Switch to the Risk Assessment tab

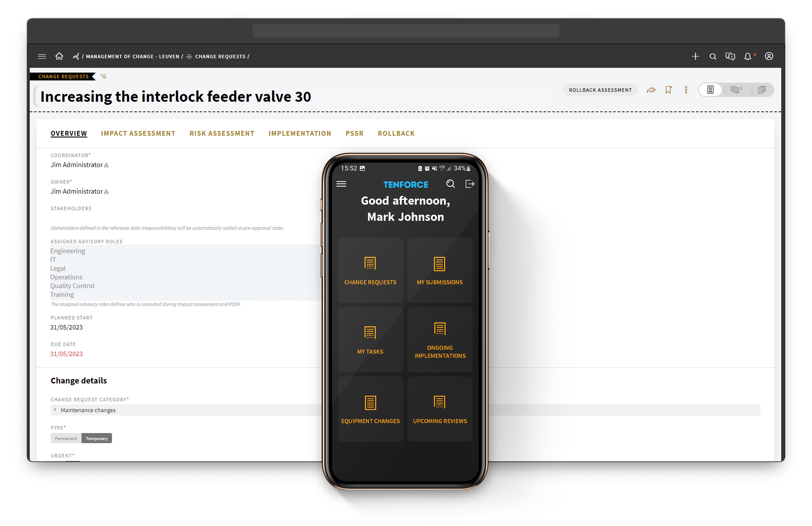pyautogui.click(x=222, y=133)
